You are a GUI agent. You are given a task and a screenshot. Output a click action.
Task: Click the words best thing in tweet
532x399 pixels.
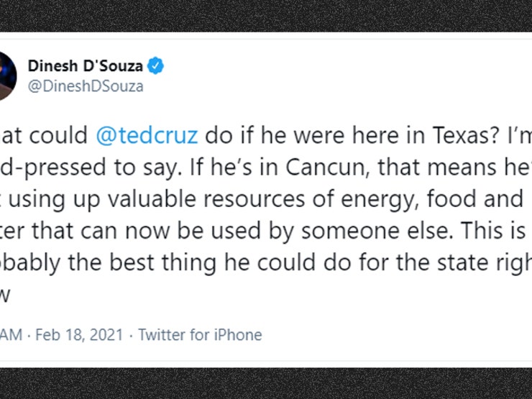tap(163, 262)
